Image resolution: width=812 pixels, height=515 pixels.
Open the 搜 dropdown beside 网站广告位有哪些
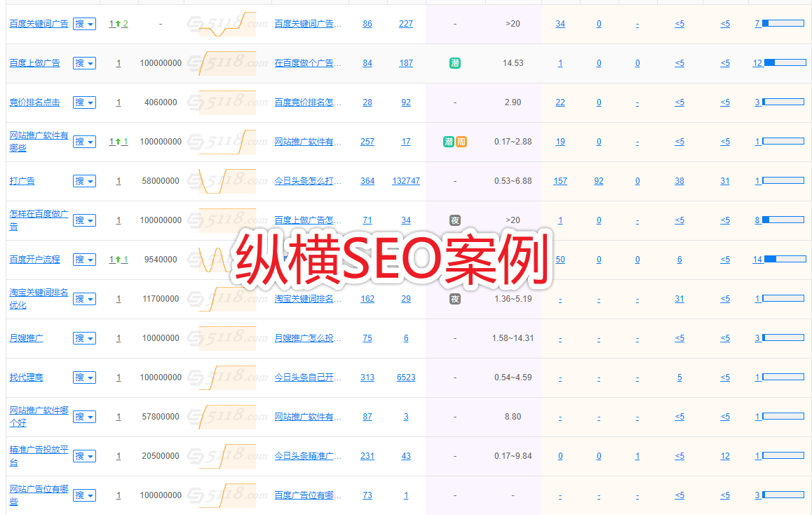click(89, 495)
